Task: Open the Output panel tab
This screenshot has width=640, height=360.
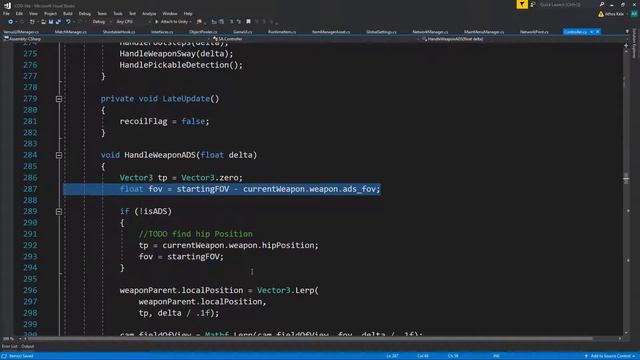Action: (27, 347)
